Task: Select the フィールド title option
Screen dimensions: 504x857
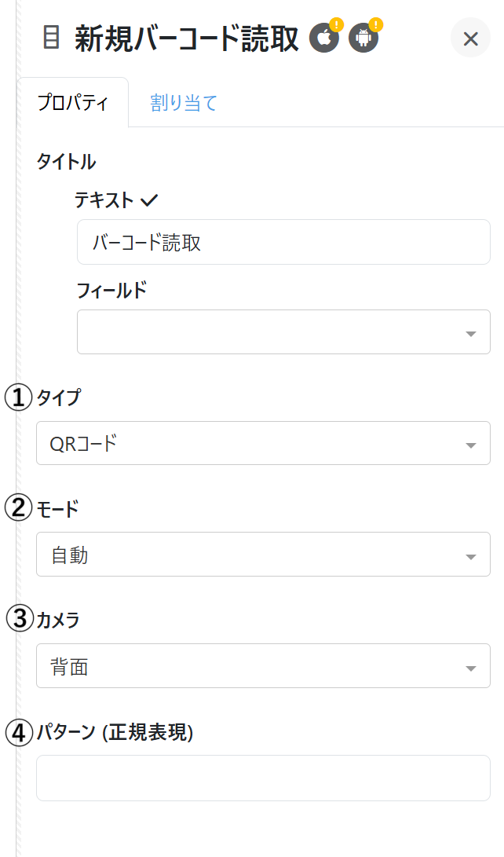Action: tap(111, 290)
